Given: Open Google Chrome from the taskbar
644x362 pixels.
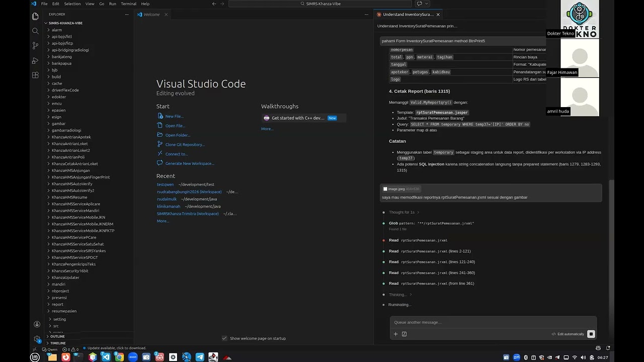Looking at the screenshot, I should (x=119, y=357).
